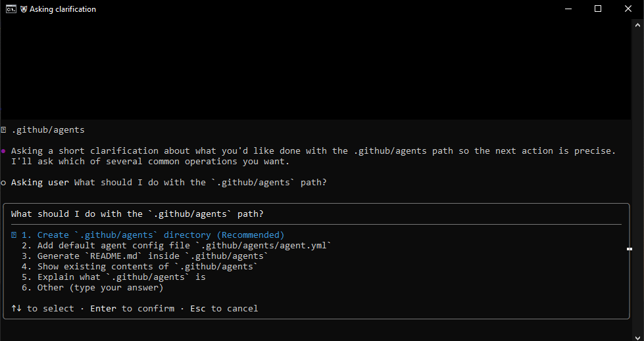Screen dimensions: 644x341
Task: Choose option 2 Add default agent config file
Action: (176, 246)
